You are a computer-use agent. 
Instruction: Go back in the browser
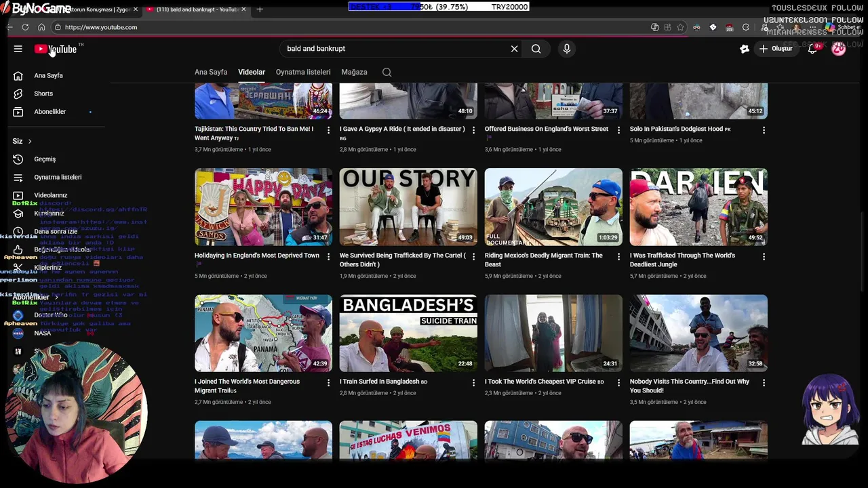(9, 27)
